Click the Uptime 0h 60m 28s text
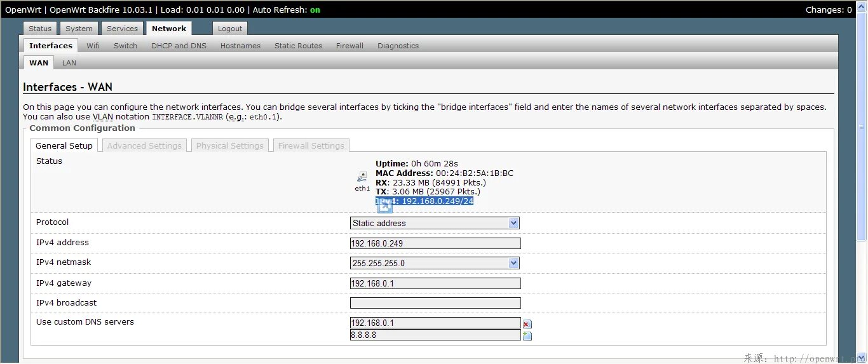This screenshot has width=868, height=364. (x=417, y=164)
